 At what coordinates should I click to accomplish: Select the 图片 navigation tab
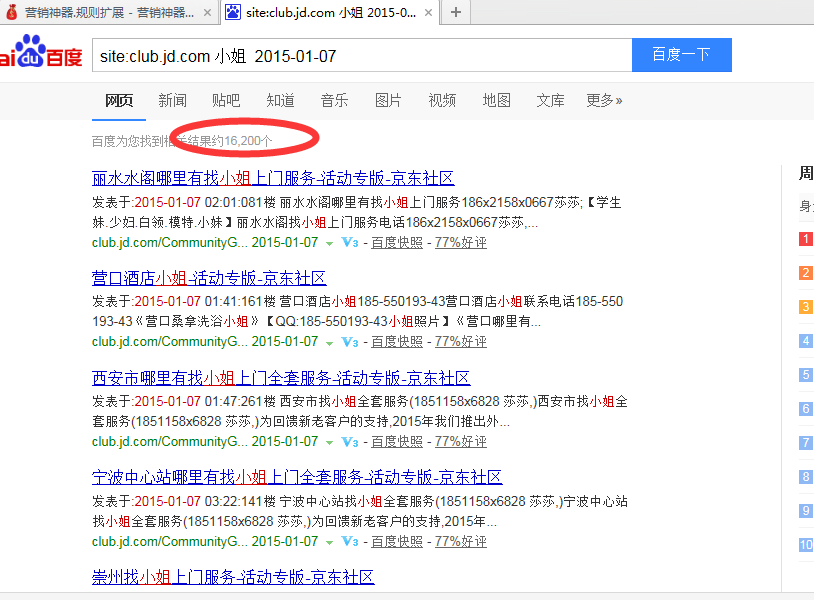(388, 100)
